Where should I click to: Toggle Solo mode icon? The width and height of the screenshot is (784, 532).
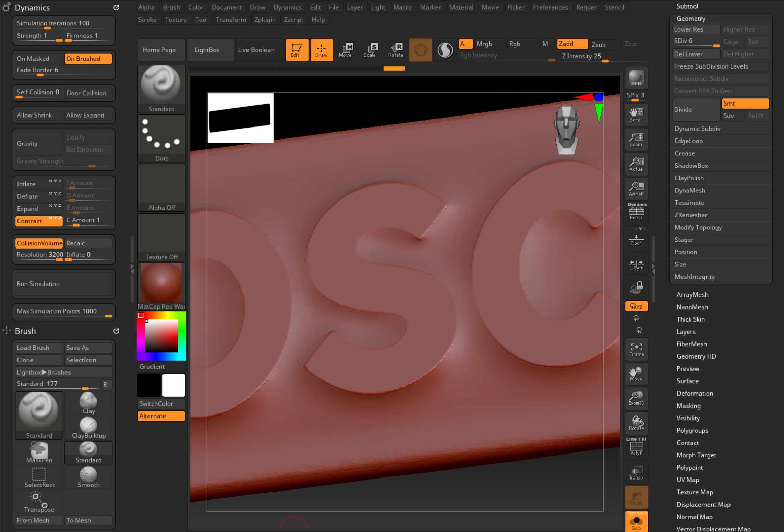point(636,521)
